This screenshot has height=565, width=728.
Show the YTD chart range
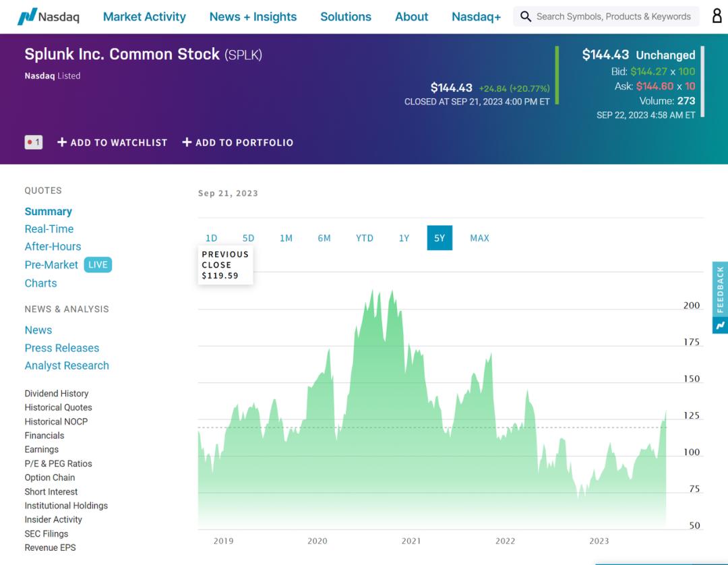pos(365,238)
